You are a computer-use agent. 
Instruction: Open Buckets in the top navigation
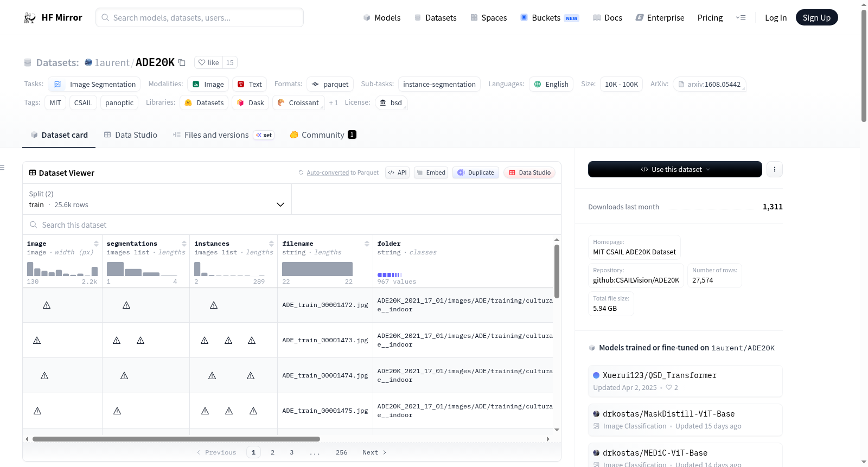point(550,18)
